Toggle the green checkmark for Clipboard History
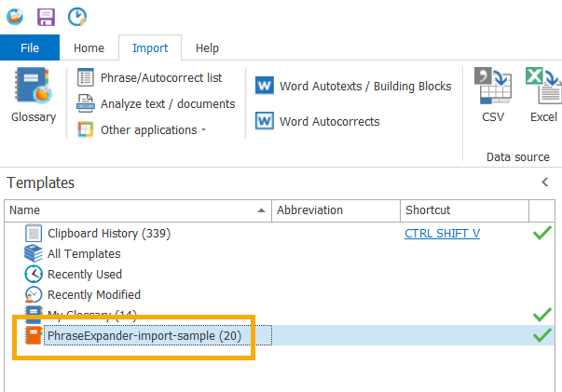Viewport: 562px width, 392px height. coord(541,233)
